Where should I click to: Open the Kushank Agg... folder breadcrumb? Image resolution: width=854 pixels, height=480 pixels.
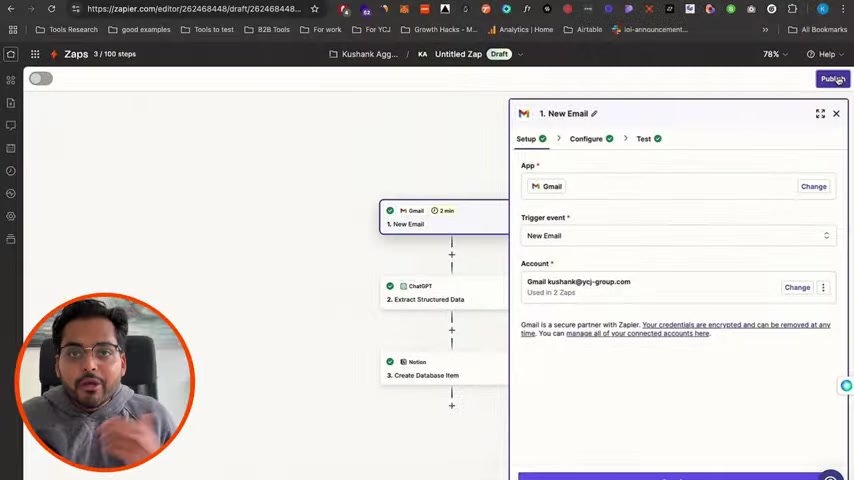tap(363, 54)
